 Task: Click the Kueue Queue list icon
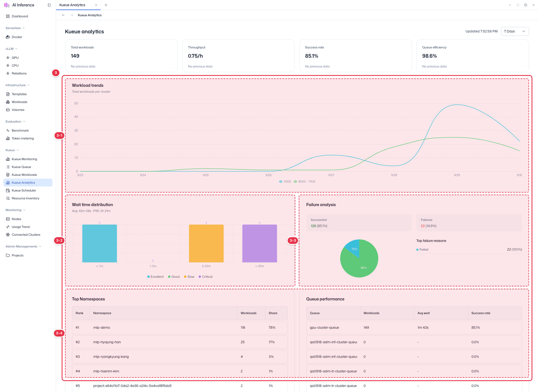[x=8, y=167]
